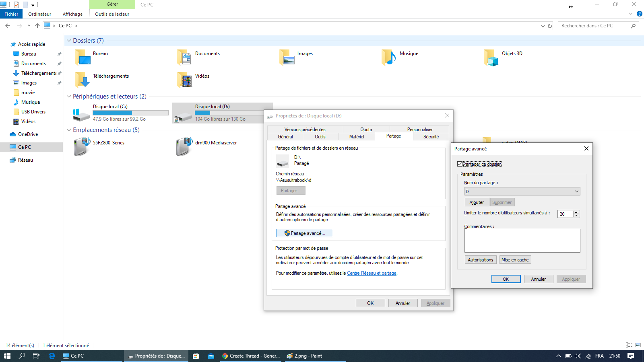Open the Affichage ribbon tab
This screenshot has height=362, width=644.
pyautogui.click(x=72, y=14)
